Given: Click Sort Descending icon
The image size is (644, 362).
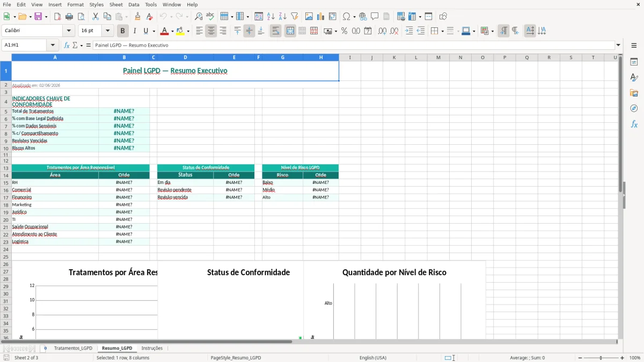Looking at the screenshot, I should click(282, 17).
